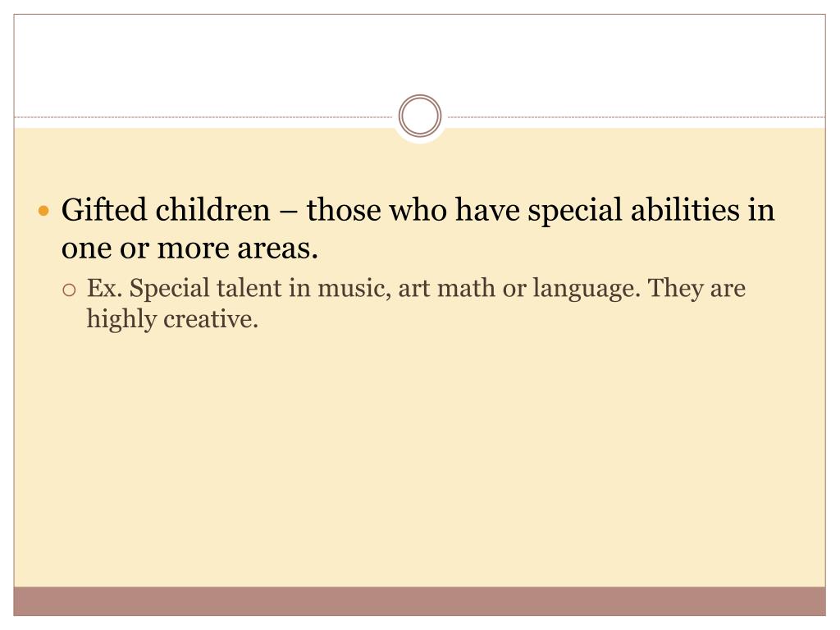Viewport: 840px width, 630px height.
Task: Click the phrase "special abilities"
Action: (630, 210)
